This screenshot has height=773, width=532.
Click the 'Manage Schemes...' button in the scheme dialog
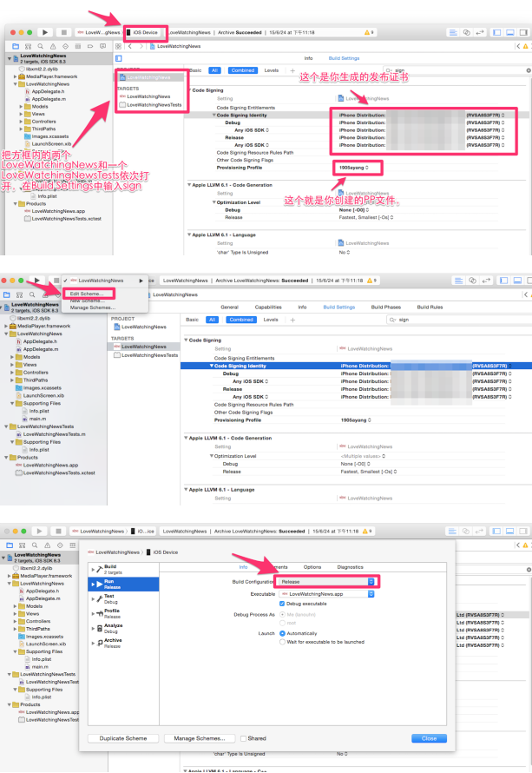pos(200,738)
